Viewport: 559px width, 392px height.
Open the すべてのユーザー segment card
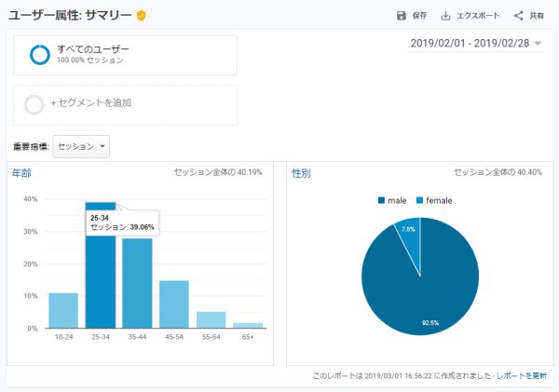[x=125, y=55]
